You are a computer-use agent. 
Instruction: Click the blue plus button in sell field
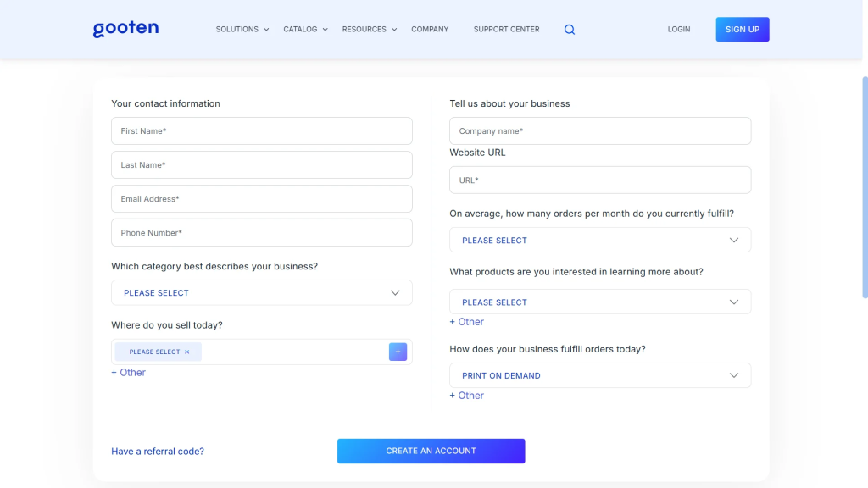point(398,352)
